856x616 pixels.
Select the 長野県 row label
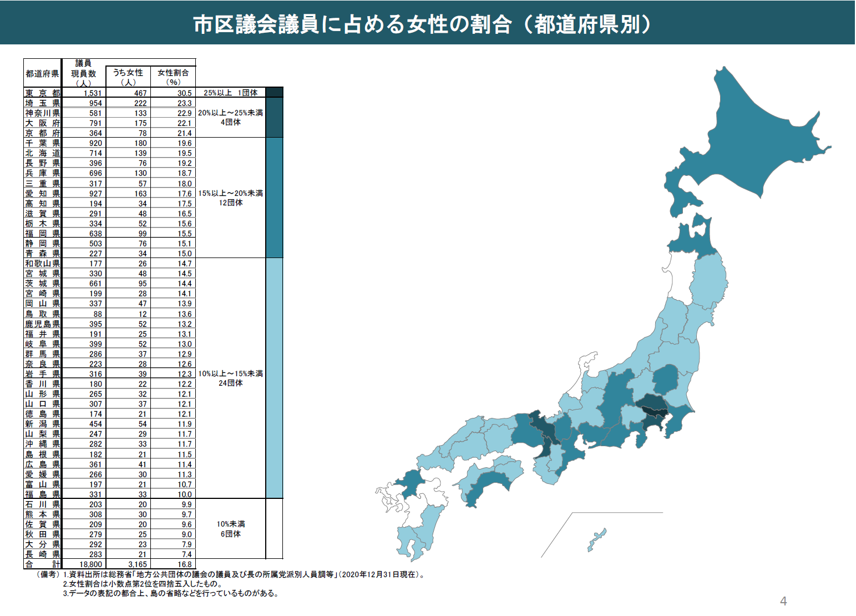(42, 163)
